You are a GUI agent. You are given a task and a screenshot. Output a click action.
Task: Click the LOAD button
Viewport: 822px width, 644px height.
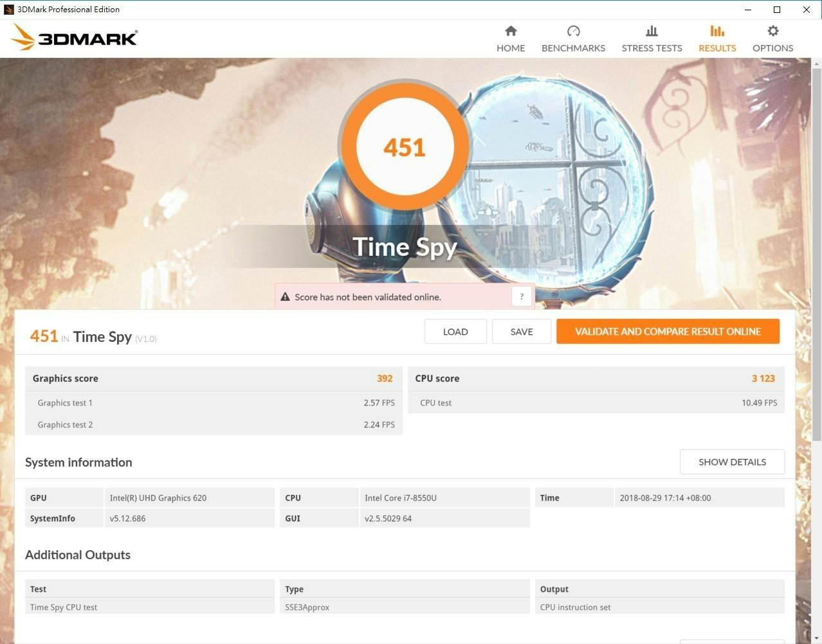click(x=455, y=332)
